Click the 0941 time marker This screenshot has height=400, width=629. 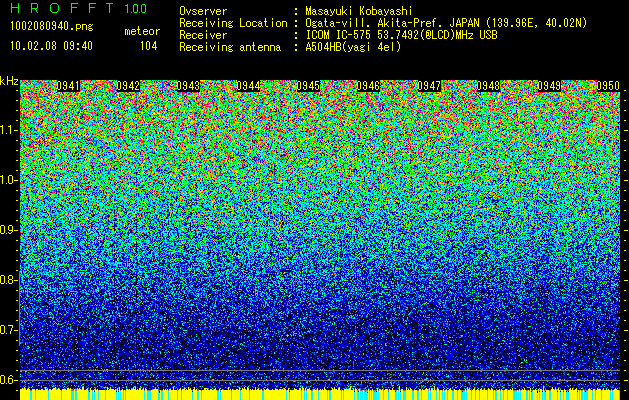(68, 86)
